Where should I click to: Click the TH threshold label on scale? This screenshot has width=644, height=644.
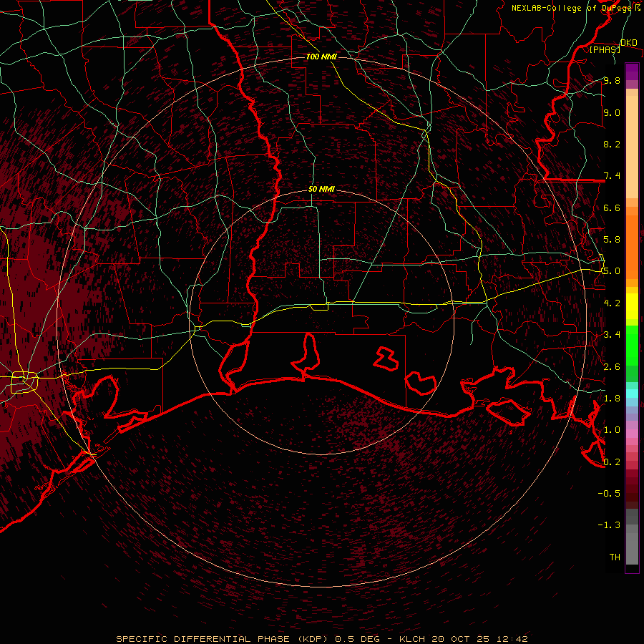click(x=615, y=557)
